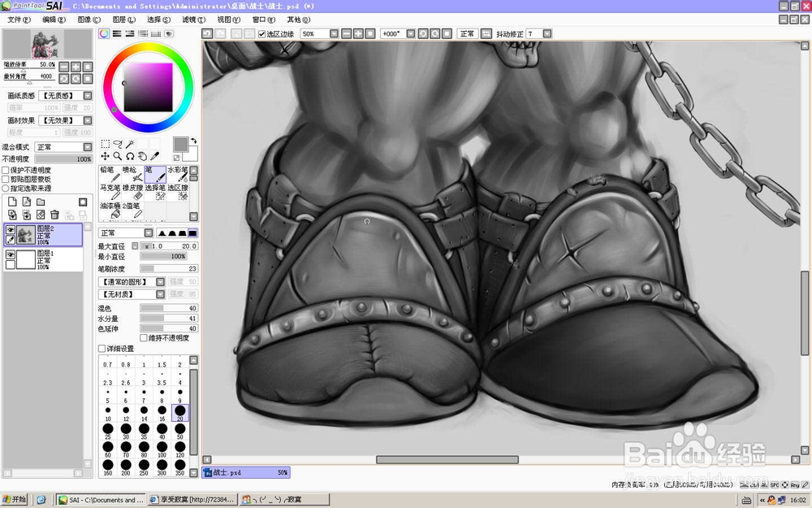Select the lasso selection tool
The height and width of the screenshot is (508, 812).
click(118, 144)
